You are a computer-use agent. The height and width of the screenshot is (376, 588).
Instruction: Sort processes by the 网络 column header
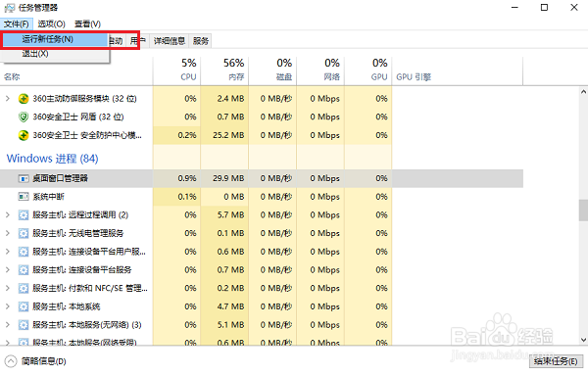[320, 71]
